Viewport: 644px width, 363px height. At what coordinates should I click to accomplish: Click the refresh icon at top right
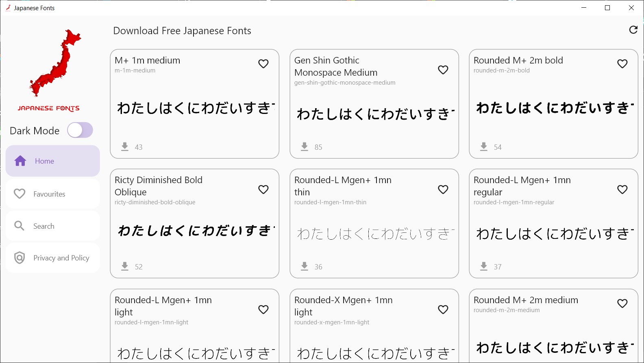coord(633,30)
